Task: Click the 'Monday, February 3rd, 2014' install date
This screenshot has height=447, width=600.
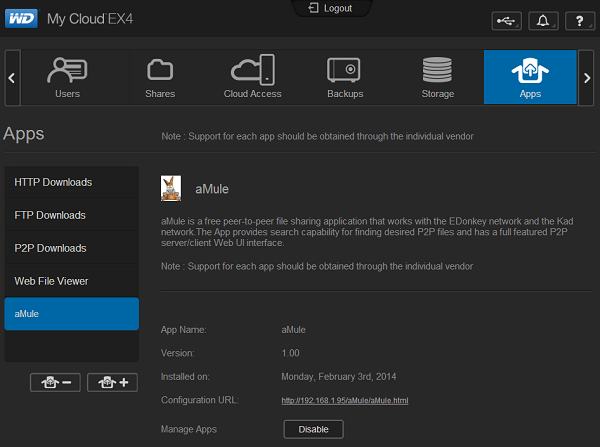Action: [x=339, y=377]
